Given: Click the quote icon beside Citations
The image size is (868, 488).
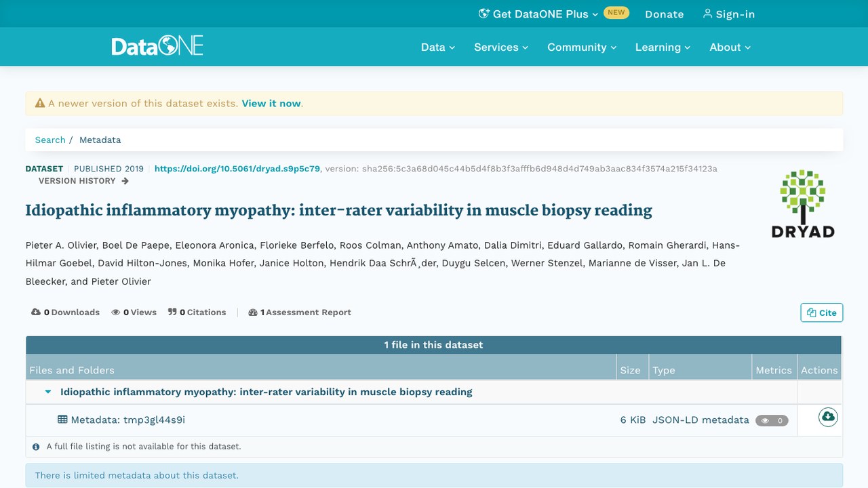Looking at the screenshot, I should [172, 312].
